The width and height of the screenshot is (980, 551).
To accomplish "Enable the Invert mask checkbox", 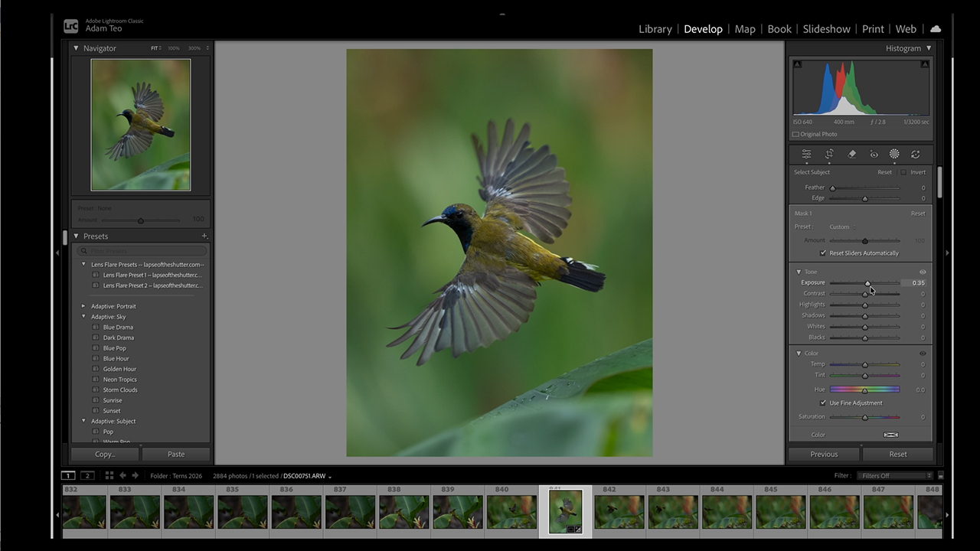I will (903, 172).
